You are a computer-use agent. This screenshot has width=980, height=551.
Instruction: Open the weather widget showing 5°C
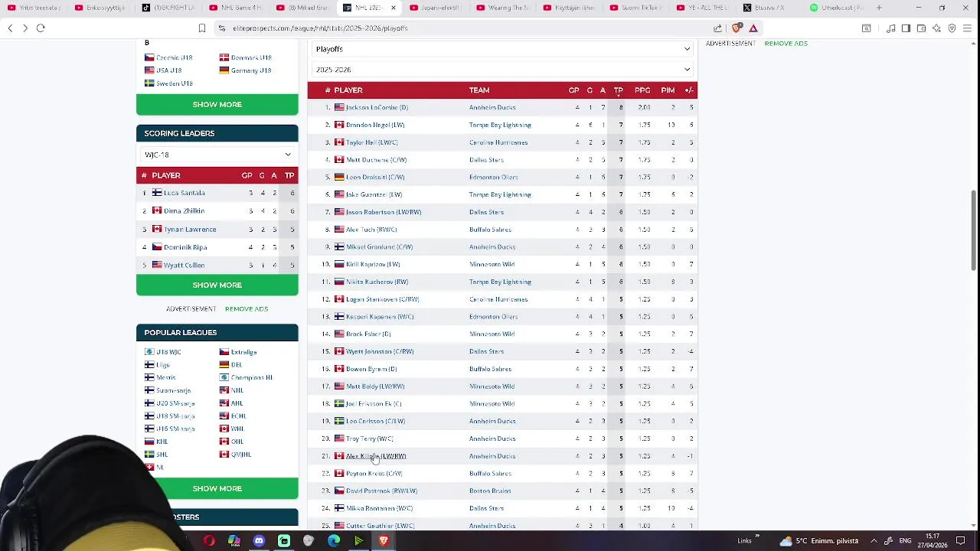pos(818,541)
